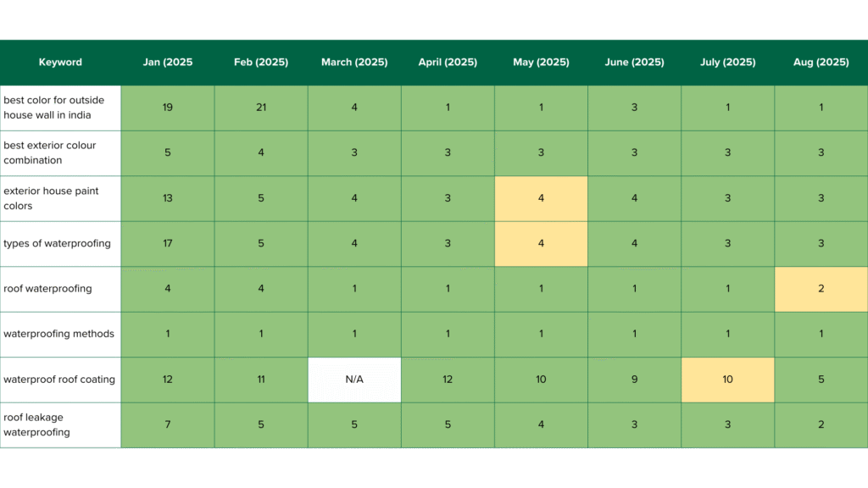Click the March (2025) column header
Screen dimensions: 868x488
coord(354,63)
